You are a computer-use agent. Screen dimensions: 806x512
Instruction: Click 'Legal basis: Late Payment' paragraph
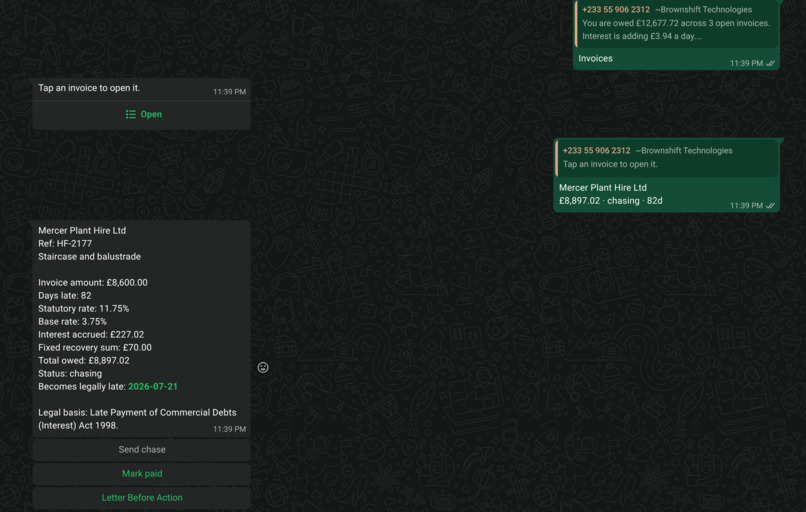tap(137, 419)
